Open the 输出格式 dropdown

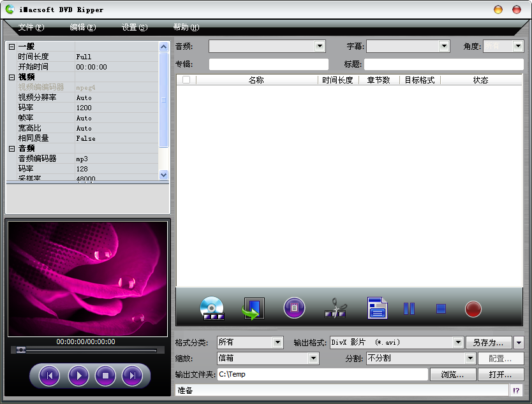point(458,343)
